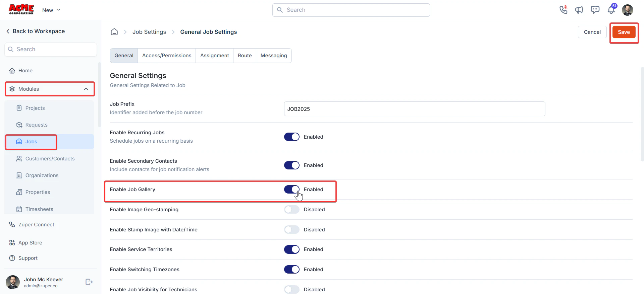Switch to the Route tab
This screenshot has width=644, height=294.
pos(245,56)
